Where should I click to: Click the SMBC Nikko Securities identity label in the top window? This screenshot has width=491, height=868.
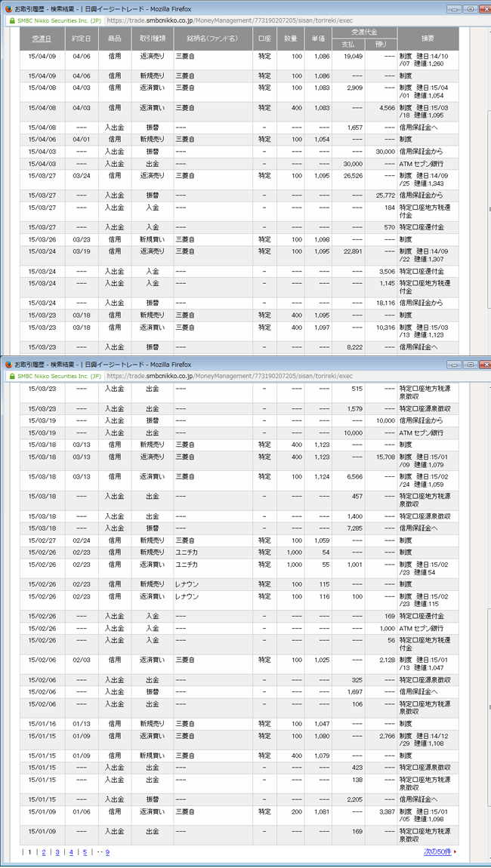coord(59,20)
